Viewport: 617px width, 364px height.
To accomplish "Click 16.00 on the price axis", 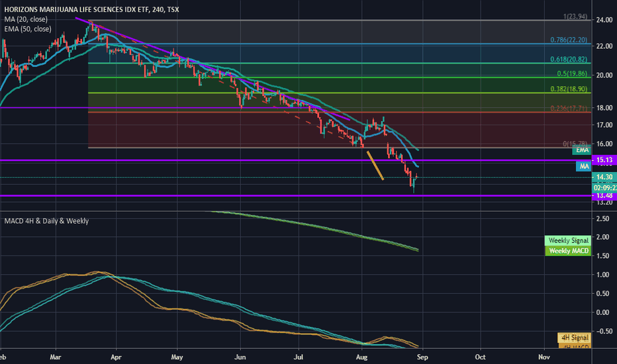I will (x=604, y=144).
